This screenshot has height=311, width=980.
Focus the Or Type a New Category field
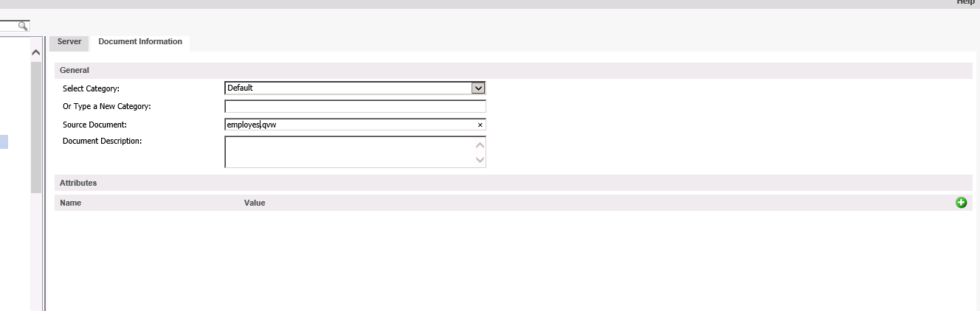(355, 107)
